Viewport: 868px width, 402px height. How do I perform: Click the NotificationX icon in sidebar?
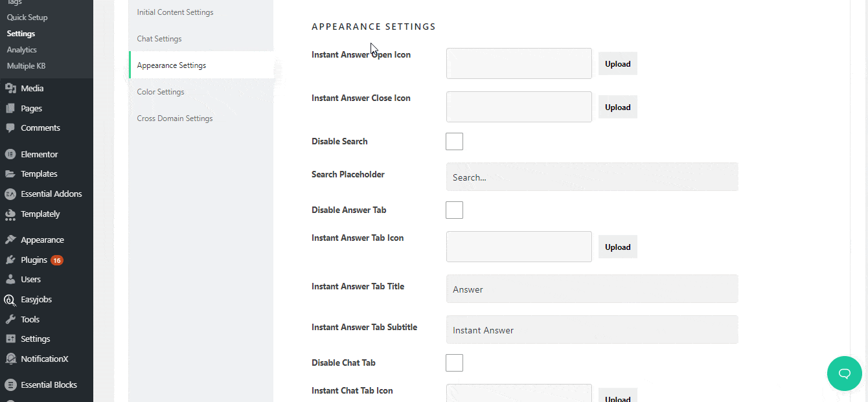pos(10,359)
